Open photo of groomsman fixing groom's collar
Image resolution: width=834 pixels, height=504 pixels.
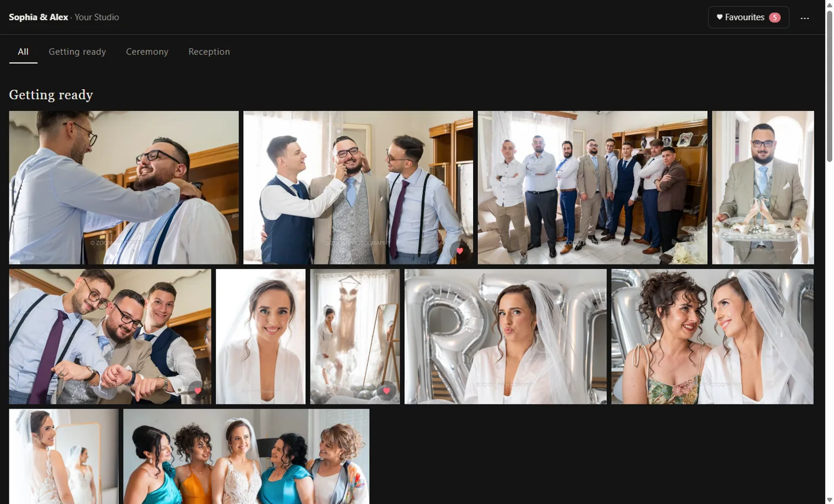124,187
